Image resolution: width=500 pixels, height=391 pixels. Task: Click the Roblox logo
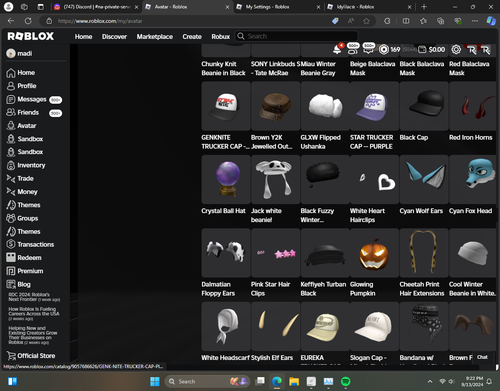31,36
